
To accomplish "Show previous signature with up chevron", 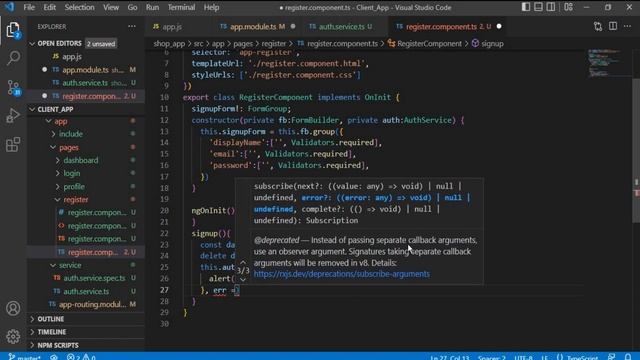I will [x=243, y=262].
